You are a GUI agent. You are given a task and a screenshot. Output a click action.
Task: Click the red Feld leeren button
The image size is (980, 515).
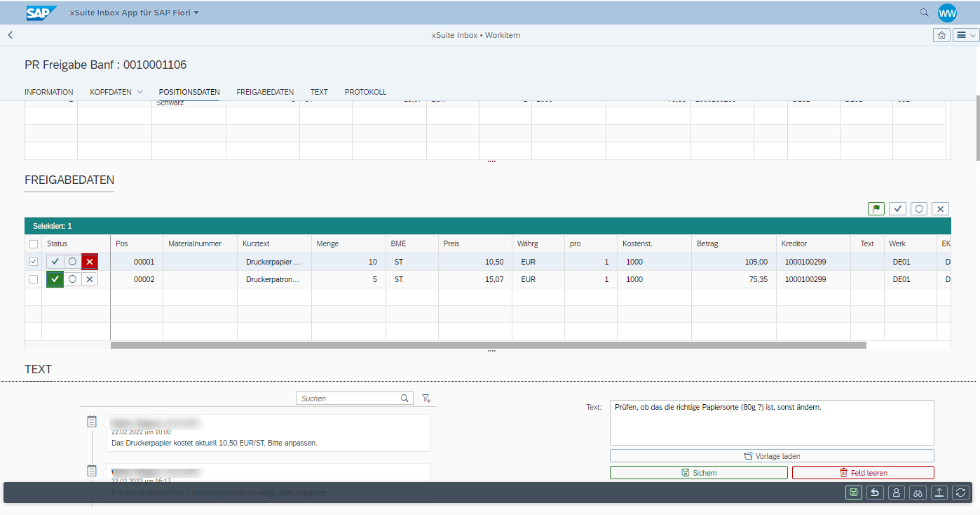863,473
